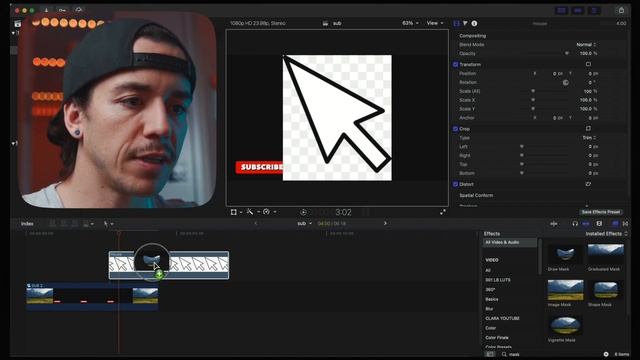Click the Index button in timeline
This screenshot has width=640, height=360.
click(27, 224)
